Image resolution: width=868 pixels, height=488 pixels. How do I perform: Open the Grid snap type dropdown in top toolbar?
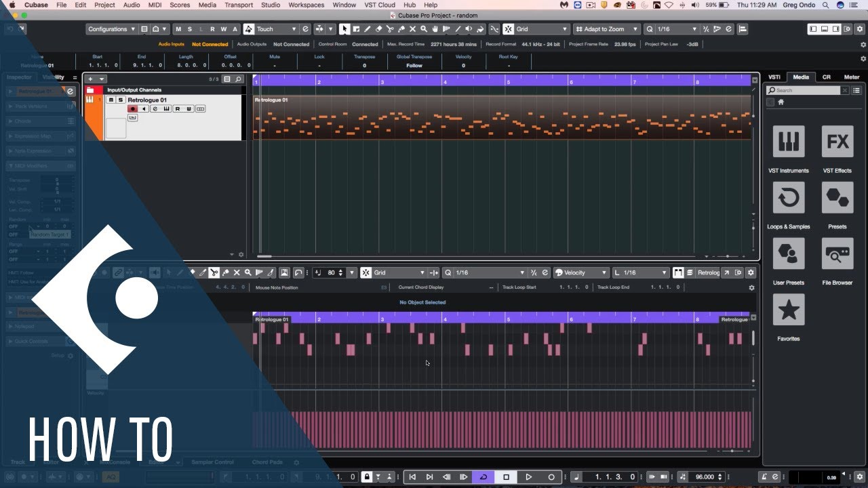pos(542,29)
